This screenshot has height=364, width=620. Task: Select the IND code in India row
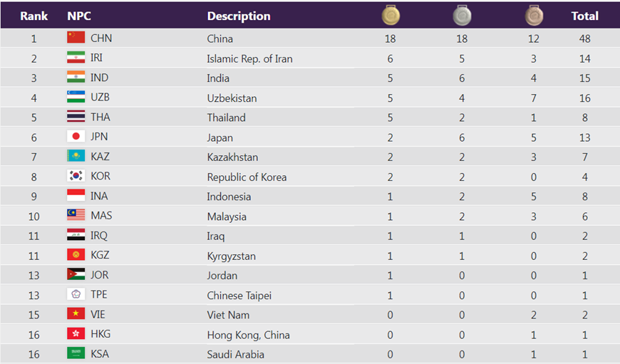(99, 78)
